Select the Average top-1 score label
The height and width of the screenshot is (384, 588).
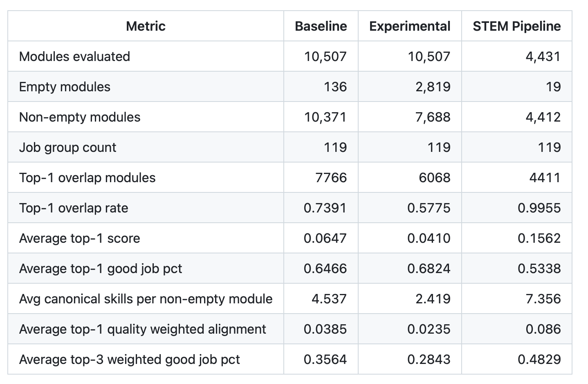pos(79,238)
